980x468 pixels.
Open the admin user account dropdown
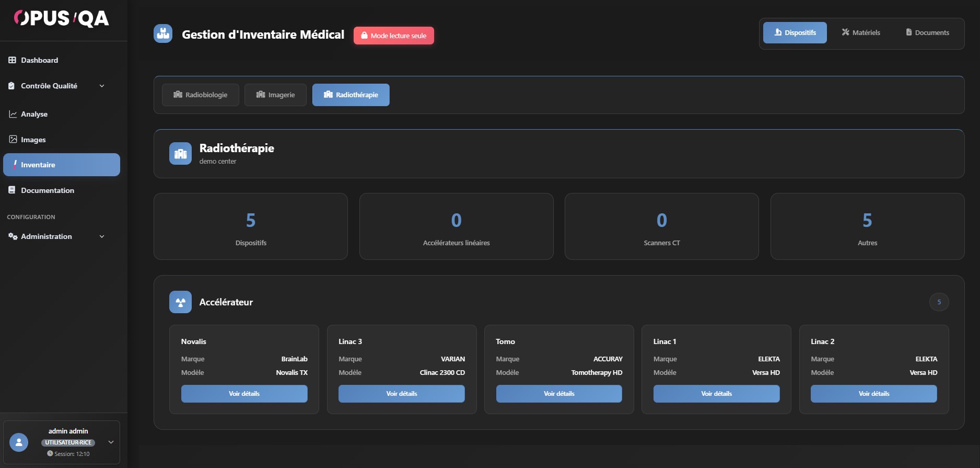coord(111,442)
